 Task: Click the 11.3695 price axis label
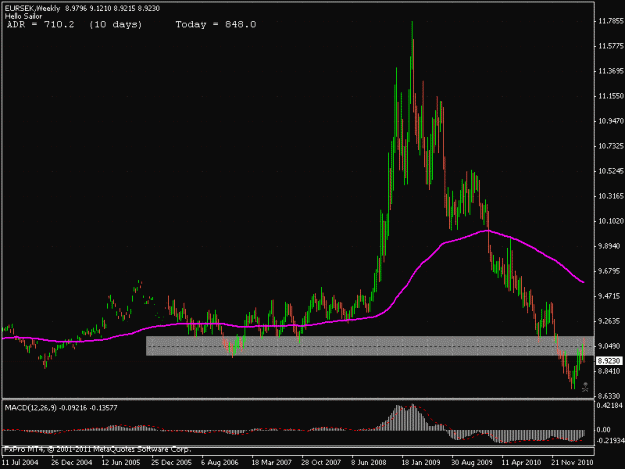pyautogui.click(x=611, y=71)
